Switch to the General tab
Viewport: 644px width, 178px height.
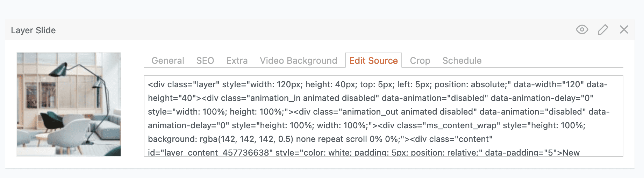click(x=168, y=61)
